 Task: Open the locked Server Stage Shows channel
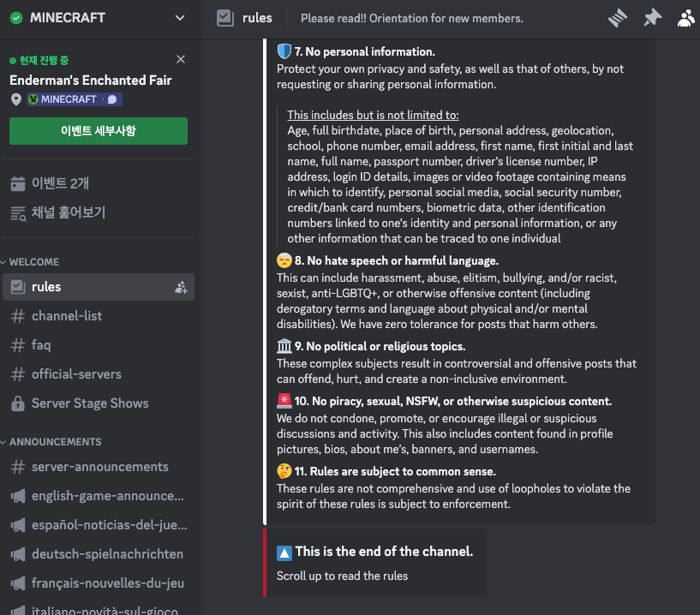(x=99, y=403)
